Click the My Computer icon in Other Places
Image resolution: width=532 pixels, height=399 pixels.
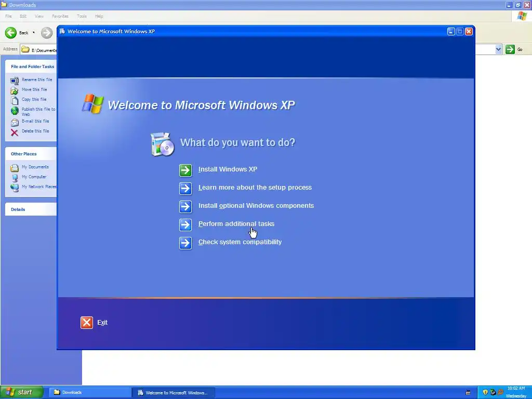click(15, 178)
